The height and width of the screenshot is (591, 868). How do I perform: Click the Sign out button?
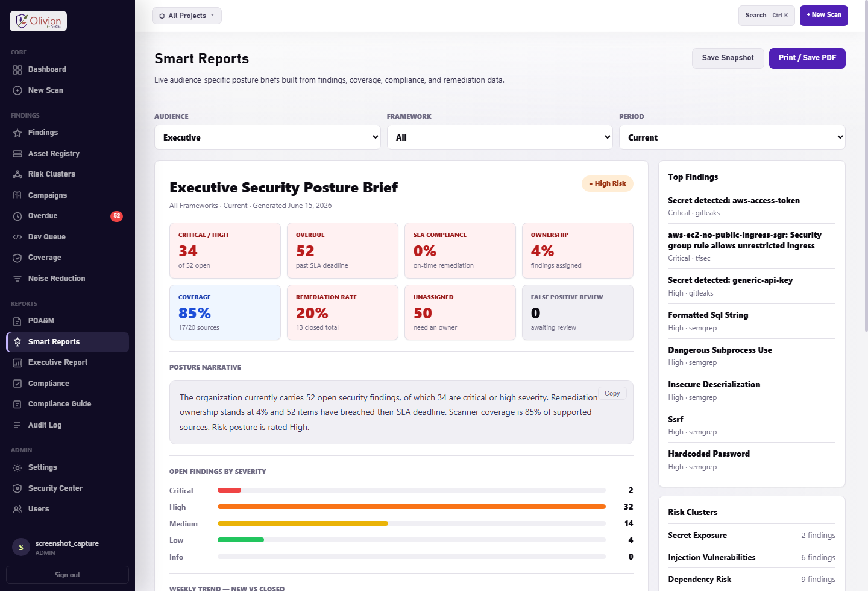(68, 575)
